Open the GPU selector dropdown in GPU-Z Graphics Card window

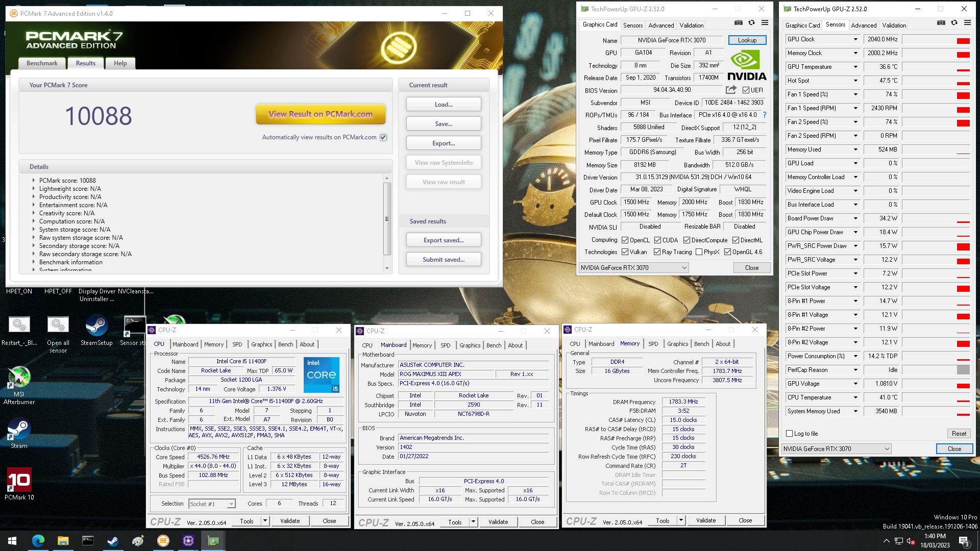(x=634, y=267)
